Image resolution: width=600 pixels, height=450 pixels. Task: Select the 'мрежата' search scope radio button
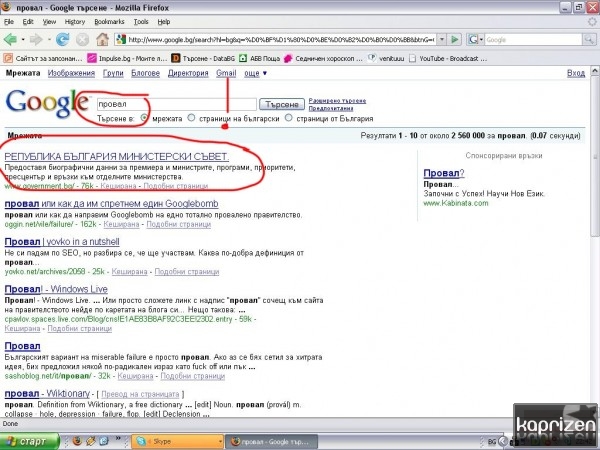click(144, 118)
